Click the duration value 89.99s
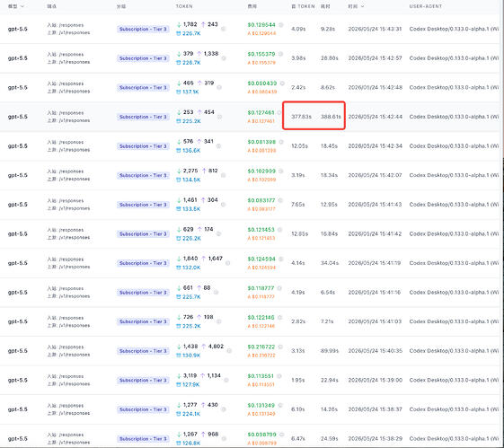 click(x=330, y=351)
